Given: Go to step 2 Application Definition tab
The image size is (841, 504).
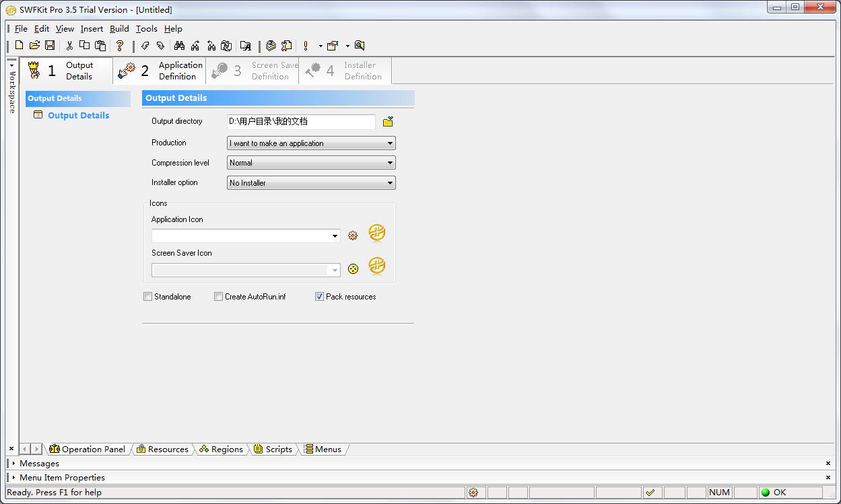Looking at the screenshot, I should [160, 71].
